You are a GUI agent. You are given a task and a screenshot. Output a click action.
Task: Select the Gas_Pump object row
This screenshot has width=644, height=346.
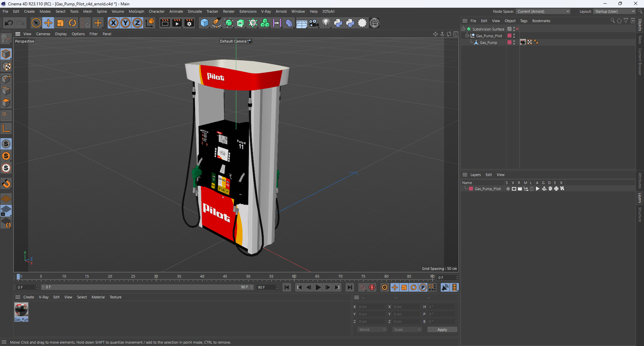point(488,43)
